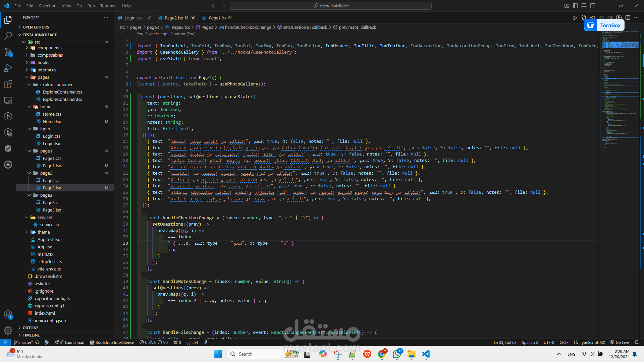Open the Terminal menu

[x=108, y=6]
